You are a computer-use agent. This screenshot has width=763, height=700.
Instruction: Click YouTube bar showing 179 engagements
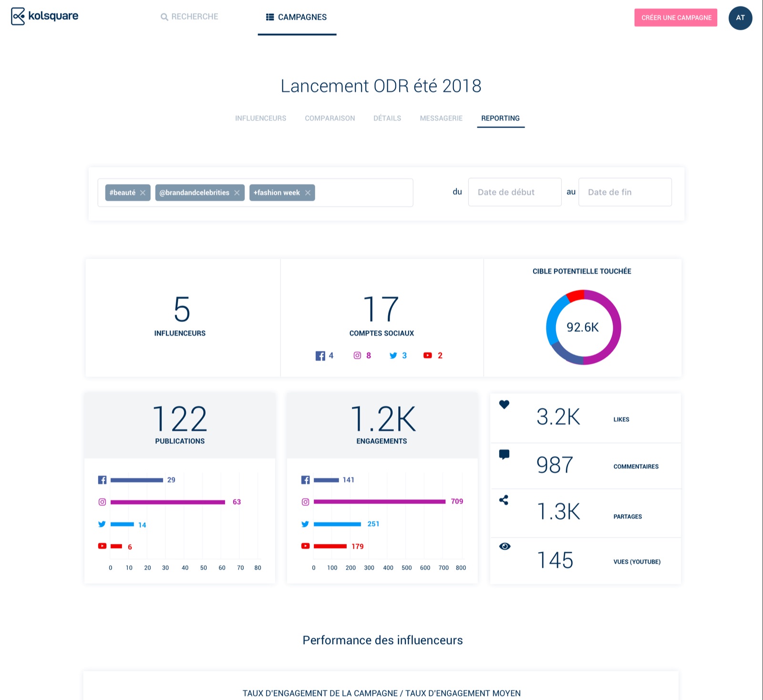click(330, 546)
